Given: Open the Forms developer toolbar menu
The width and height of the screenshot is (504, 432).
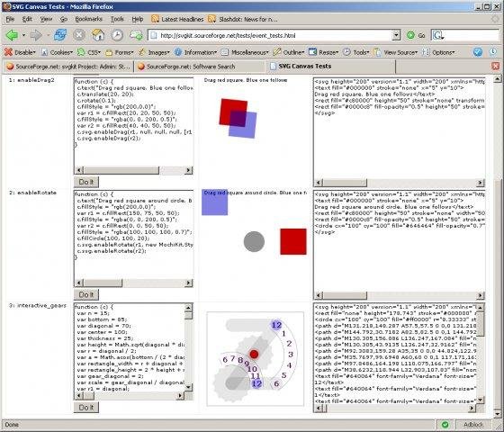Looking at the screenshot, I should point(119,52).
